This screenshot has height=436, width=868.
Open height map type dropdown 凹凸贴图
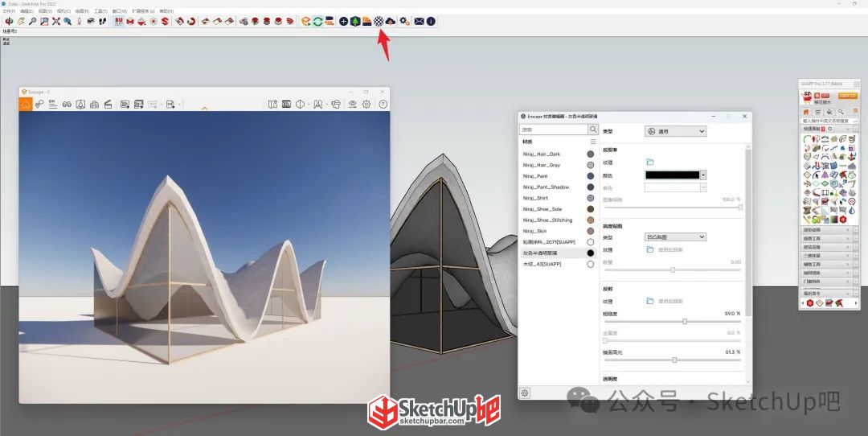pyautogui.click(x=675, y=237)
